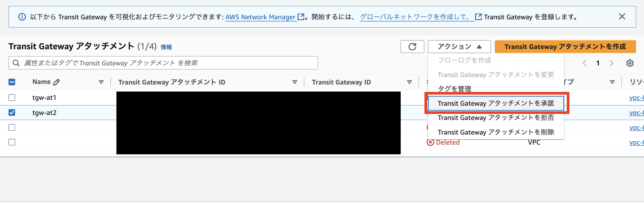Sort by the resource type column arrow
The height and width of the screenshot is (204, 644).
tap(612, 82)
